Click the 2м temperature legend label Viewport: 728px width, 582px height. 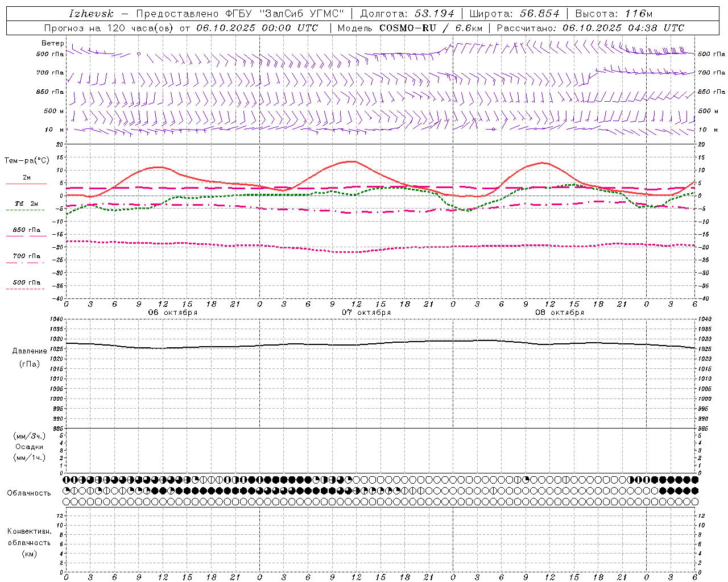[27, 178]
